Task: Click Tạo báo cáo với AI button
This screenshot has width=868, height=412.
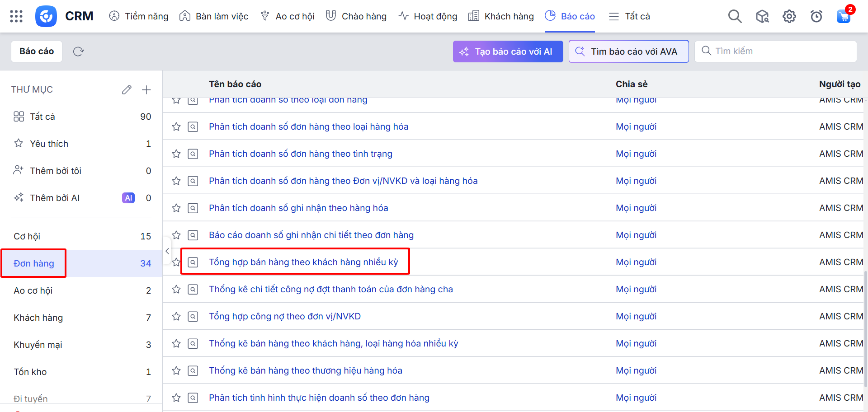Action: click(x=508, y=51)
